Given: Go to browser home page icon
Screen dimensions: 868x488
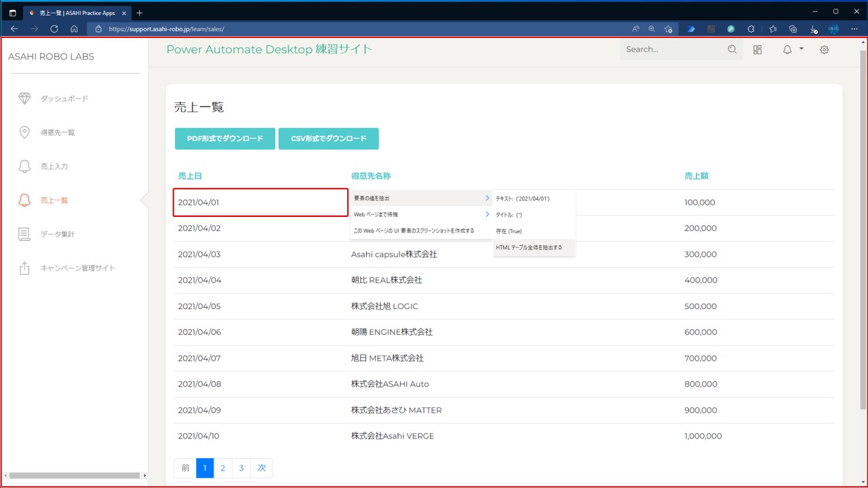Looking at the screenshot, I should click(x=74, y=29).
